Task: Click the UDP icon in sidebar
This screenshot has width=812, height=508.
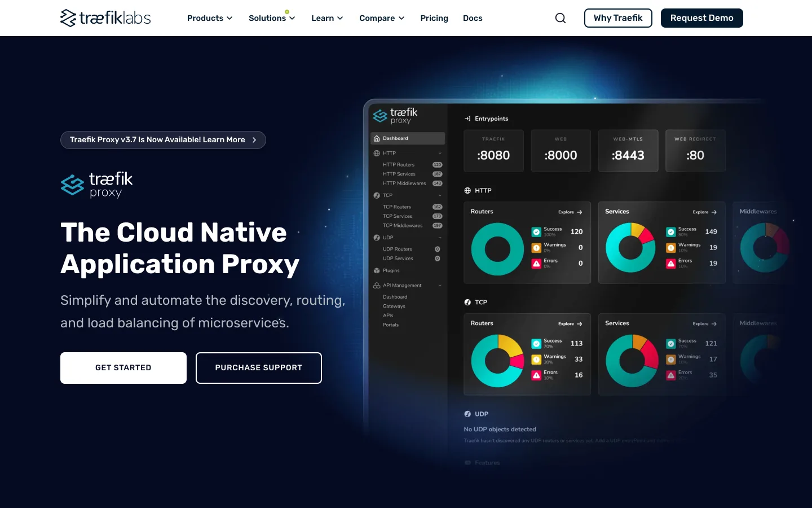Action: pos(377,238)
